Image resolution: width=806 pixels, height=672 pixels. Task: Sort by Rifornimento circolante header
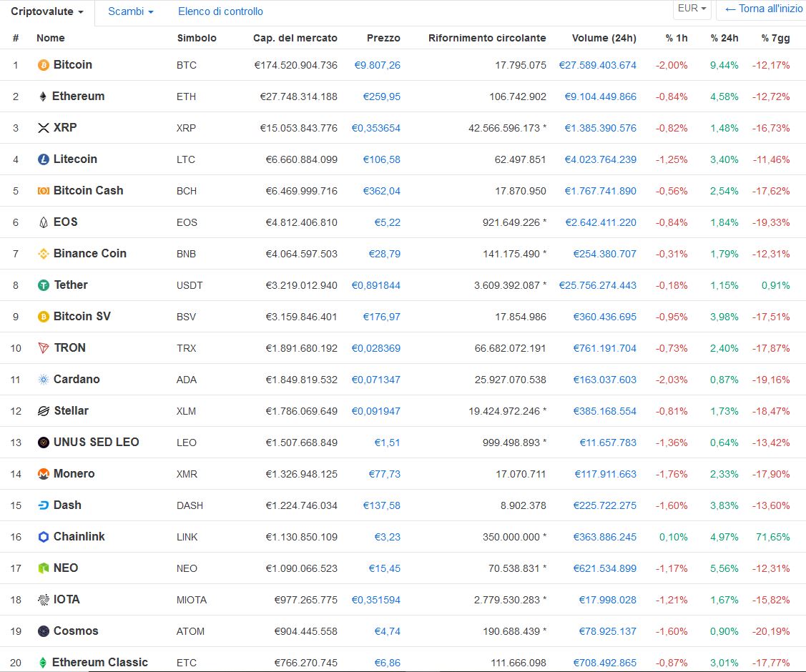click(x=487, y=38)
